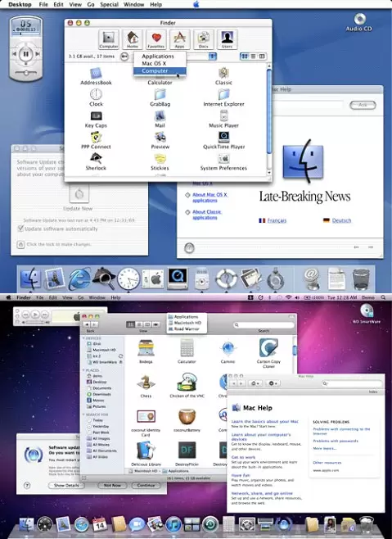This screenshot has height=539, width=392.
Task: Click the Docs toolbar icon
Action: click(204, 38)
